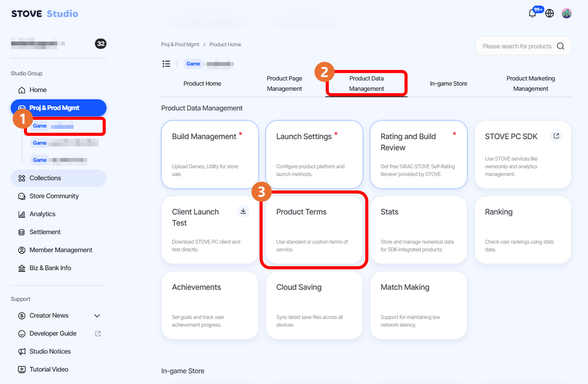Open the language globe icon

(x=549, y=13)
